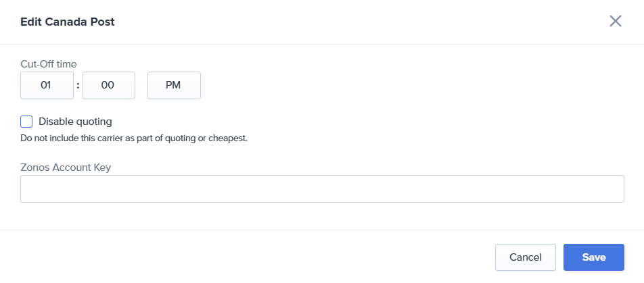644x283 pixels.
Task: Discard changes with the Cancel button
Action: [525, 257]
